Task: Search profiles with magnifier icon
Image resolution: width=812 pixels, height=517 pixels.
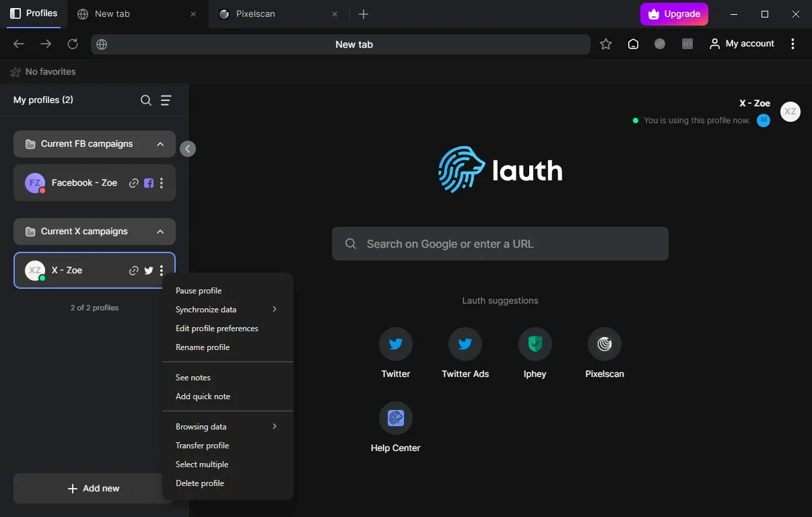Action: coord(146,100)
